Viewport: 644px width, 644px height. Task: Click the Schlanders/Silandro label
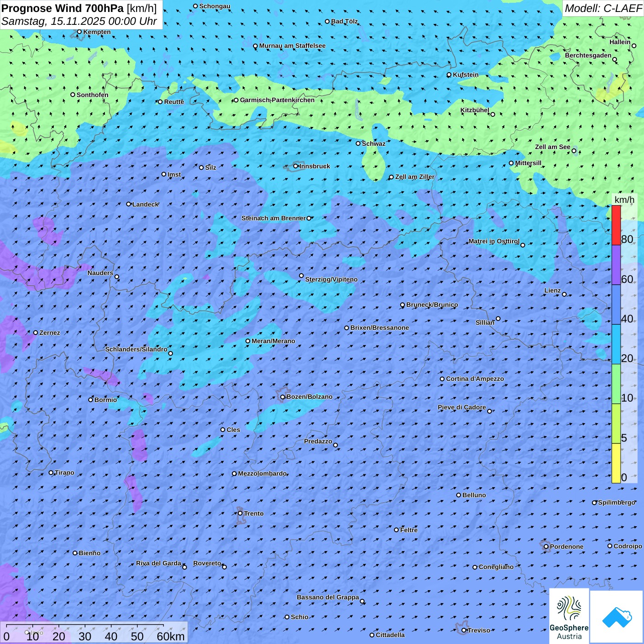point(136,349)
